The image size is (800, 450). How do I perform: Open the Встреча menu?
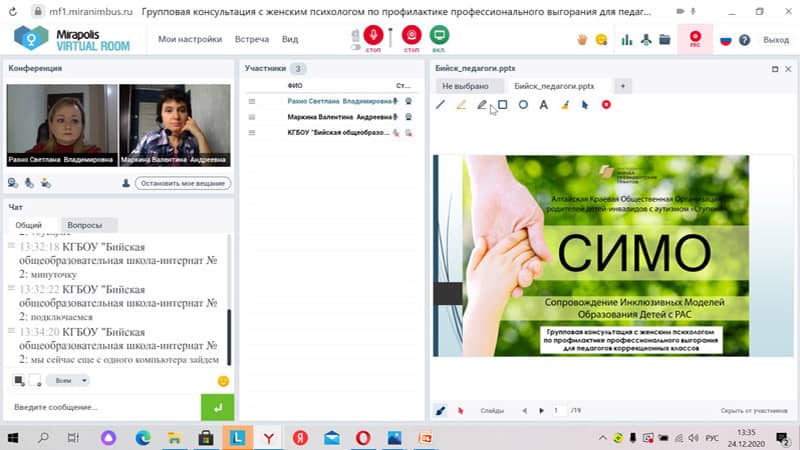click(x=252, y=39)
